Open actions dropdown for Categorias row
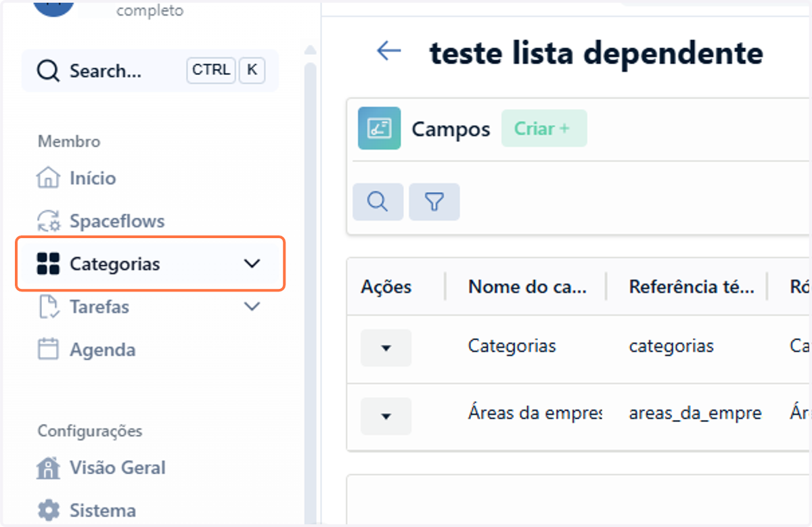Screen dimensions: 812x527 click(386, 348)
